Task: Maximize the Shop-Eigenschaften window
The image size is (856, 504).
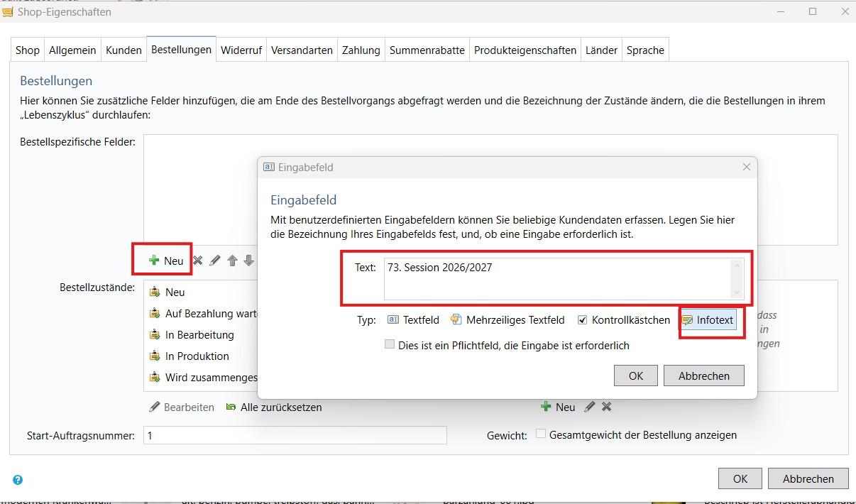Action: tap(813, 11)
